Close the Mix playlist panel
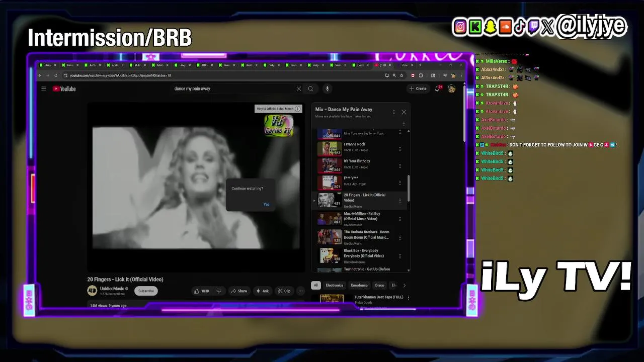 click(x=404, y=112)
